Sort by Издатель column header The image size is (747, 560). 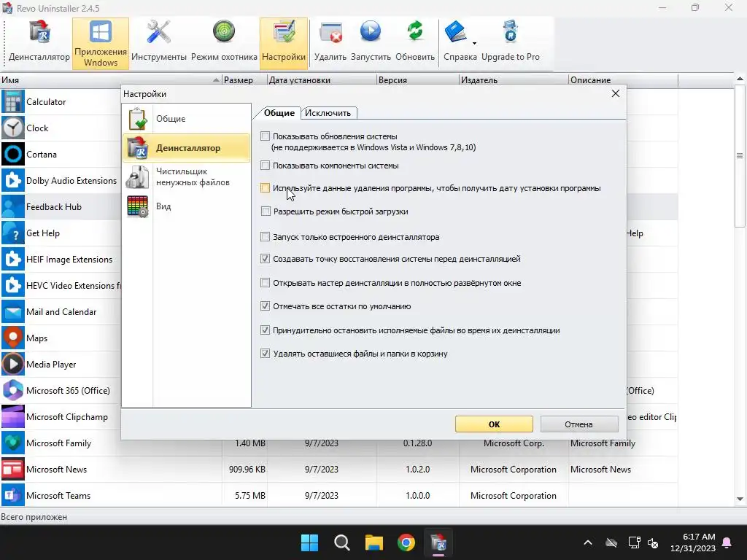click(x=514, y=80)
